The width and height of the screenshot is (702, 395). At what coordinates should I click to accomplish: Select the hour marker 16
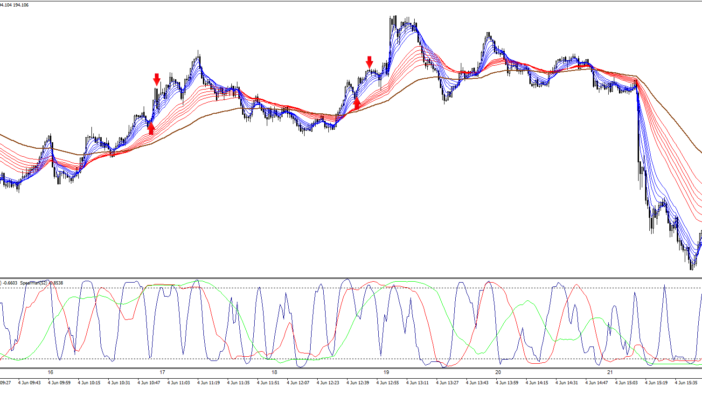coord(50,372)
